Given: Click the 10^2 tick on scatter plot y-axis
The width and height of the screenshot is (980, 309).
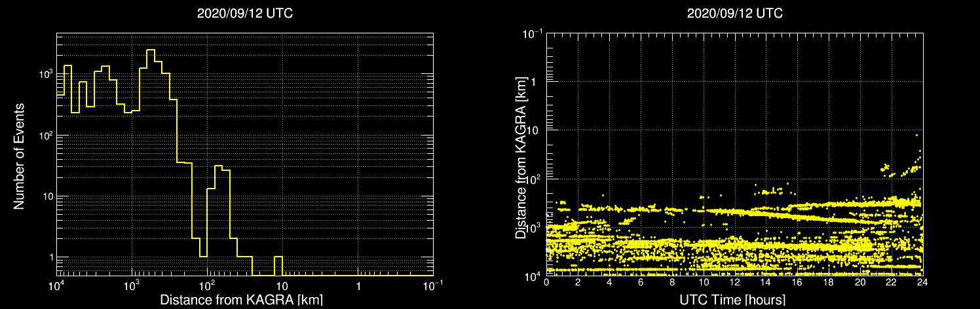Looking at the screenshot, I should 533,179.
